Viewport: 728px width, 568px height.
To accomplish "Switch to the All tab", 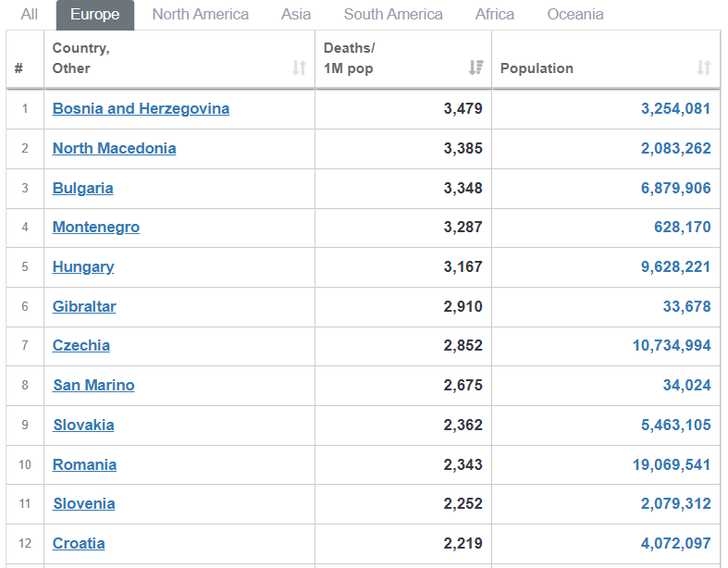I will pos(30,15).
